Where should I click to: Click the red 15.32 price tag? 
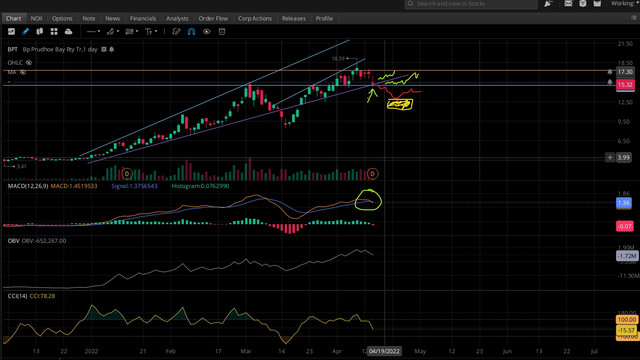(625, 84)
